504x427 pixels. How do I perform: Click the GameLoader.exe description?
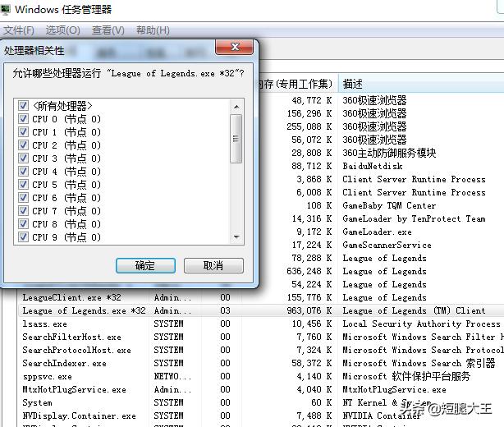377,232
